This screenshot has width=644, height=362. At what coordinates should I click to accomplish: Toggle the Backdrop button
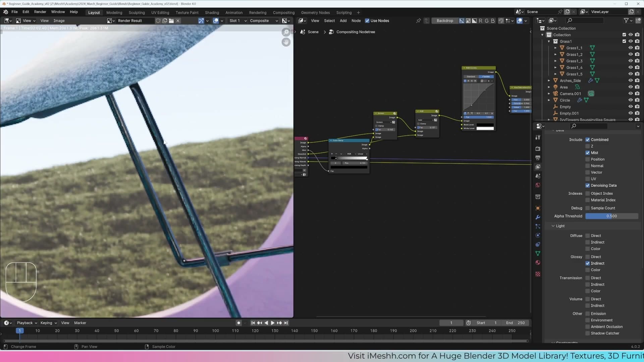445,21
